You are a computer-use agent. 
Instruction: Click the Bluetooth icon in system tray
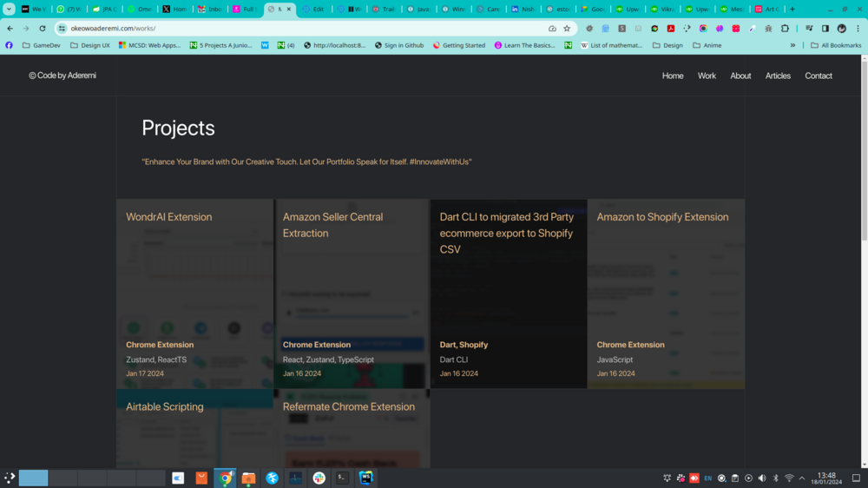(x=775, y=478)
